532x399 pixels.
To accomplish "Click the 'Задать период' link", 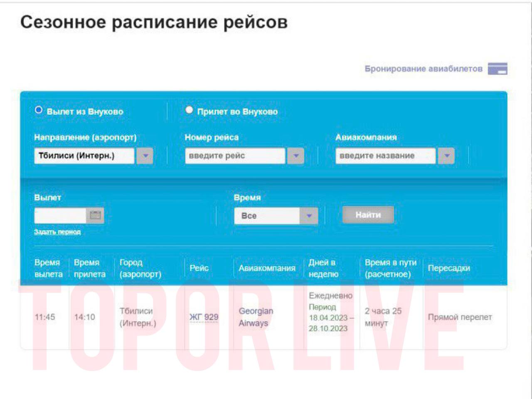I will coord(57,232).
